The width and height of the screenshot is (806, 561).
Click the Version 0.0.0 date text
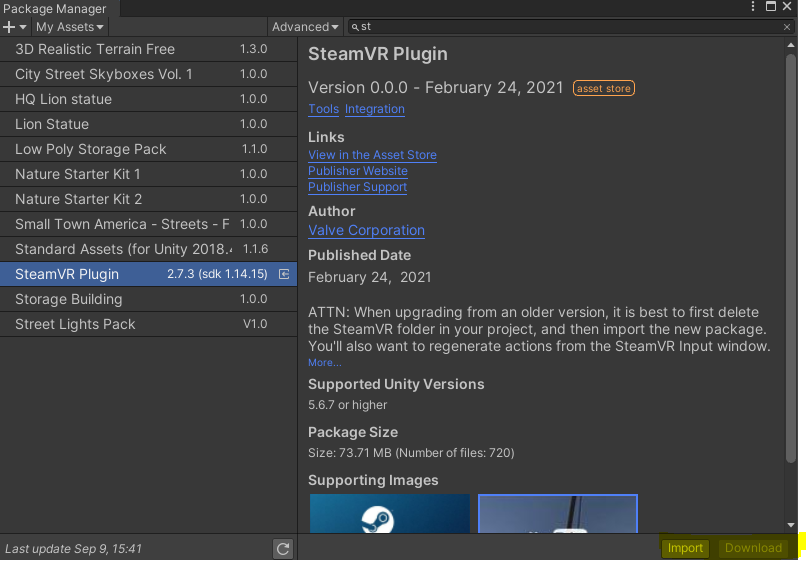click(x=436, y=88)
